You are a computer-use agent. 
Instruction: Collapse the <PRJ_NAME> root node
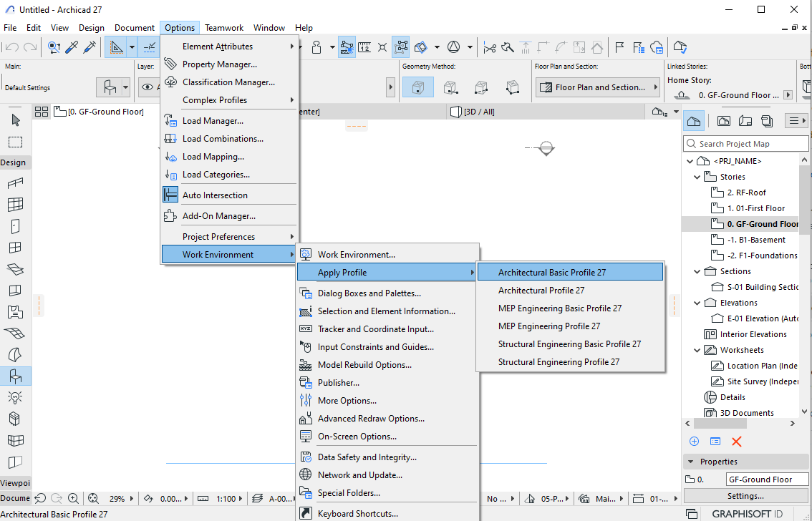click(690, 162)
